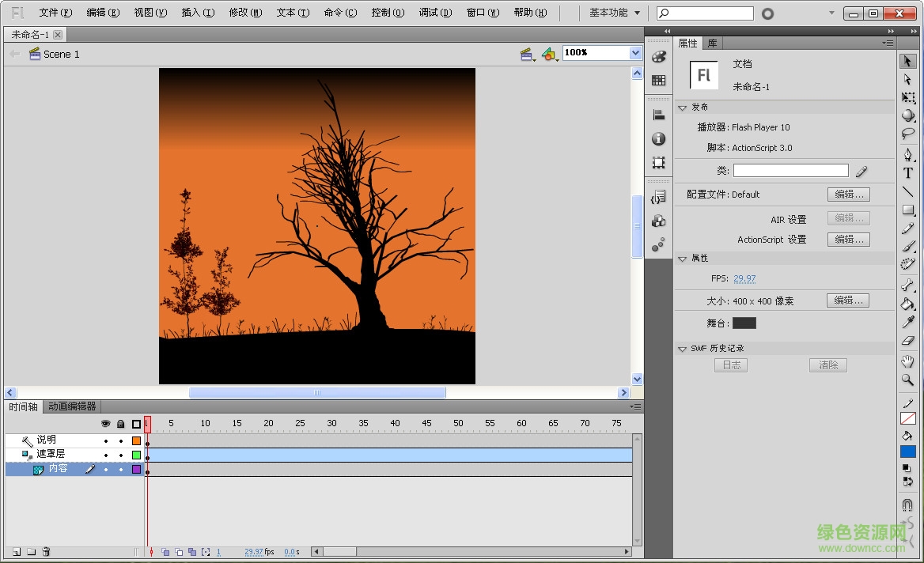Image resolution: width=924 pixels, height=563 pixels.
Task: Toggle outline view for the 说明 layer
Action: (136, 440)
